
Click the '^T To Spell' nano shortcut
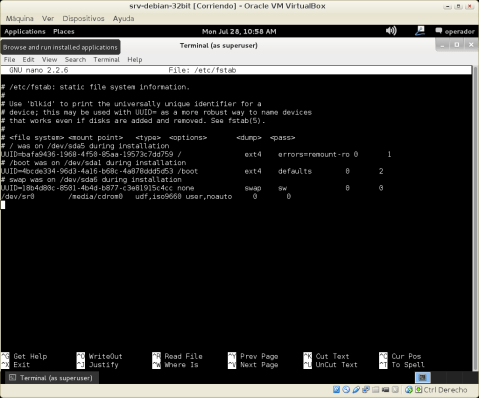402,365
